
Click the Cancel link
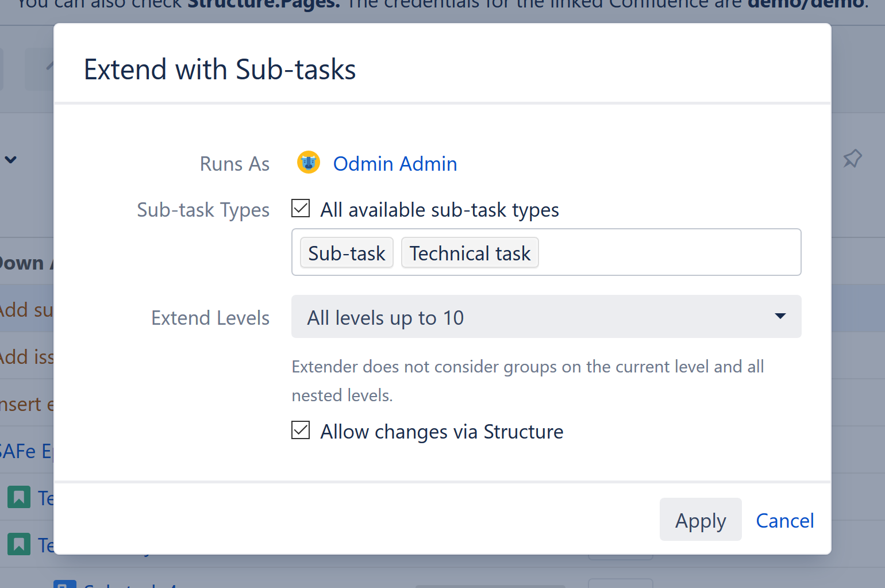point(785,520)
